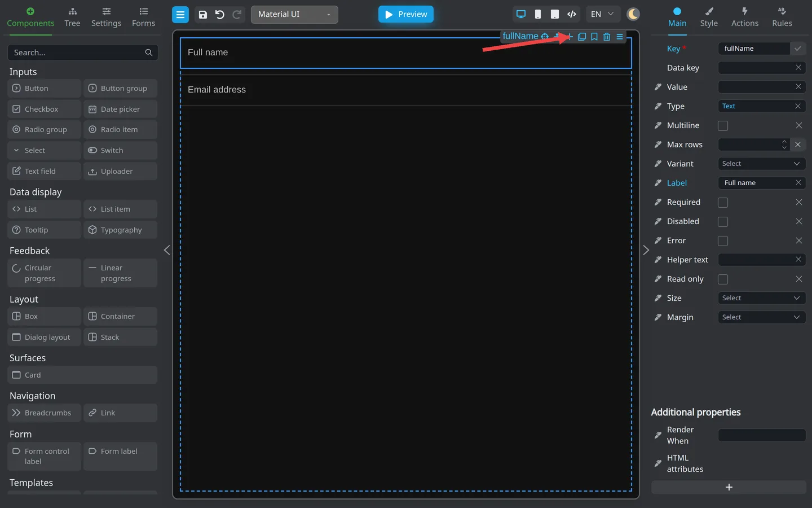Select the Dialog layout component
The height and width of the screenshot is (508, 812).
[45, 338]
